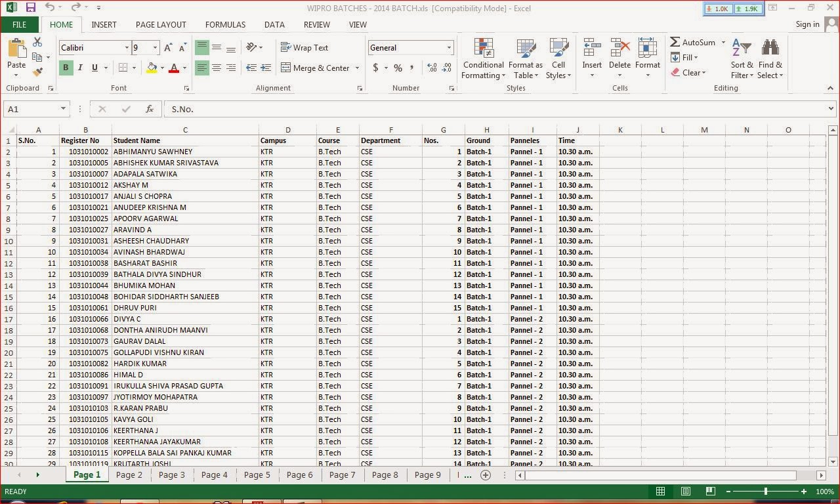Open the Borders dropdown arrow

pos(134,68)
